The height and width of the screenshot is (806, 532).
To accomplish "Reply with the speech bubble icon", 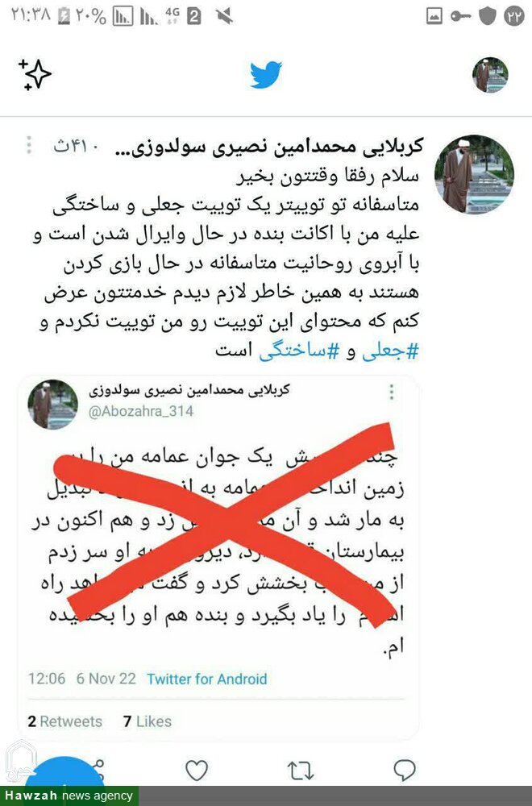I will tap(405, 770).
